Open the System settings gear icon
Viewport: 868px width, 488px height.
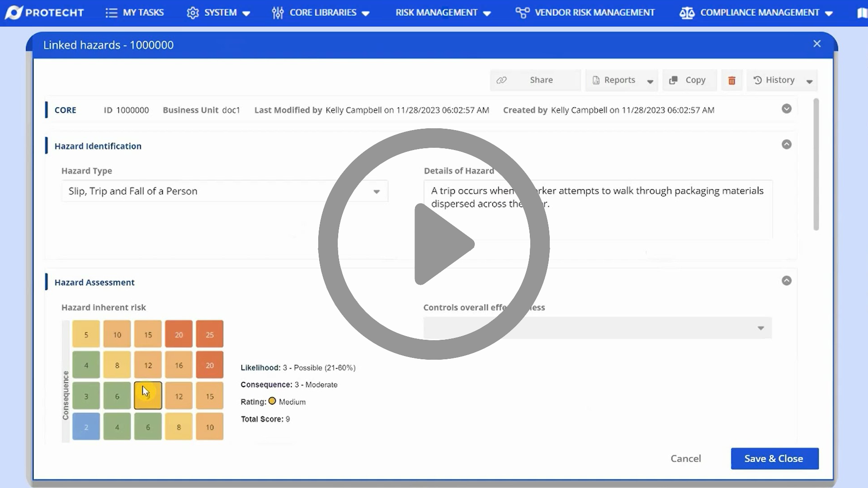[193, 13]
